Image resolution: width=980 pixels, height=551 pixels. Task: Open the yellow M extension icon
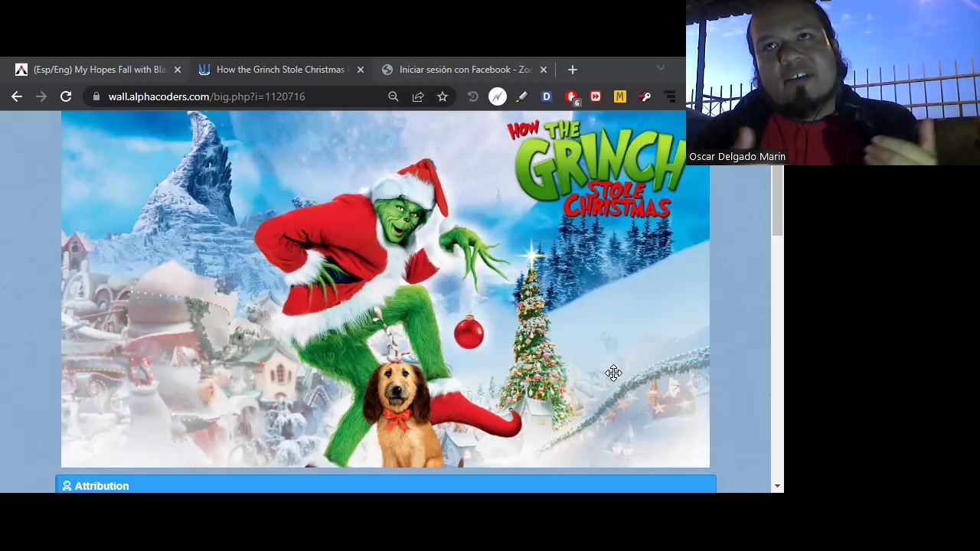[x=619, y=96]
